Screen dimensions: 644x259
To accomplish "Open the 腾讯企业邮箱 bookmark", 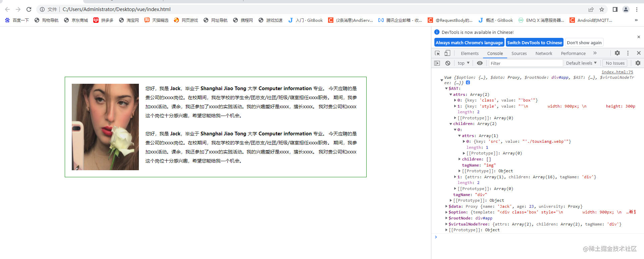I will point(400,20).
